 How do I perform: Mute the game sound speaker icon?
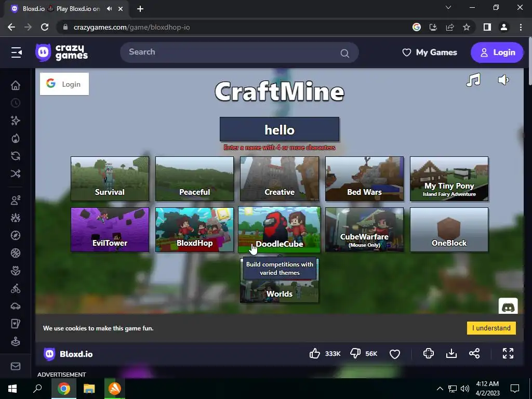(503, 80)
